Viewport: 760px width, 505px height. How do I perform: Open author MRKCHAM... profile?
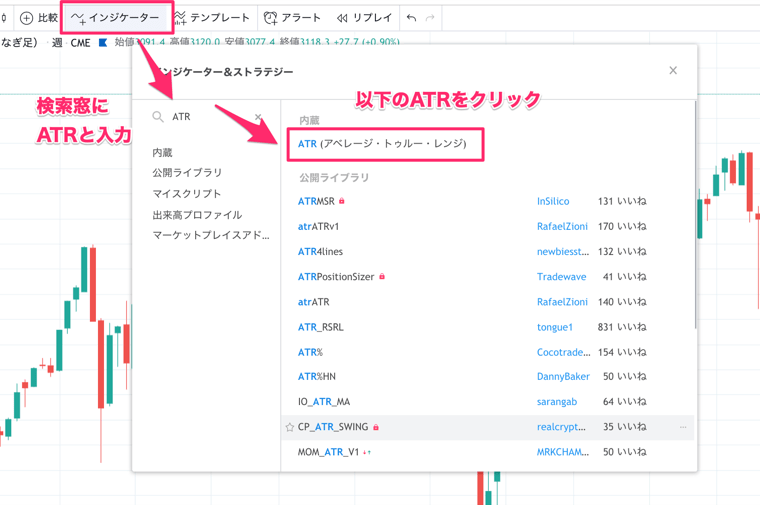click(x=563, y=452)
